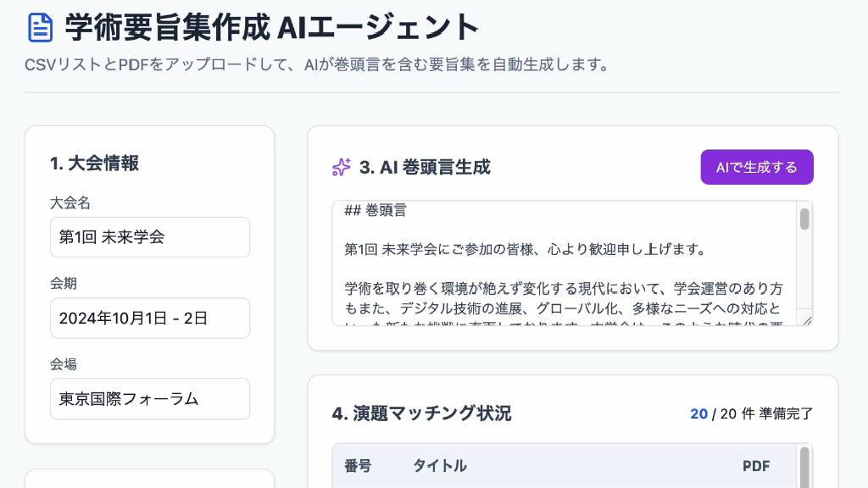Viewport: 868px width, 488px height.
Task: Click the 学術要旨集作成 AIエージェント page title
Action: (272, 27)
